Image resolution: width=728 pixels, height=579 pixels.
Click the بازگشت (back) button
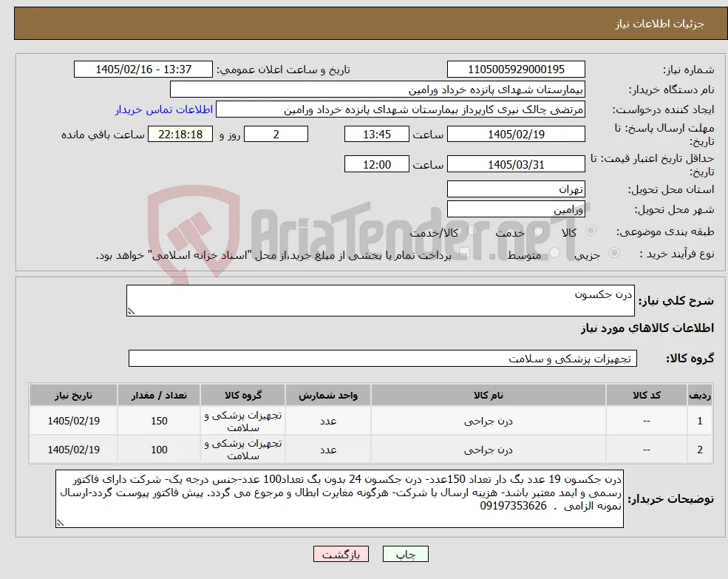(x=341, y=554)
